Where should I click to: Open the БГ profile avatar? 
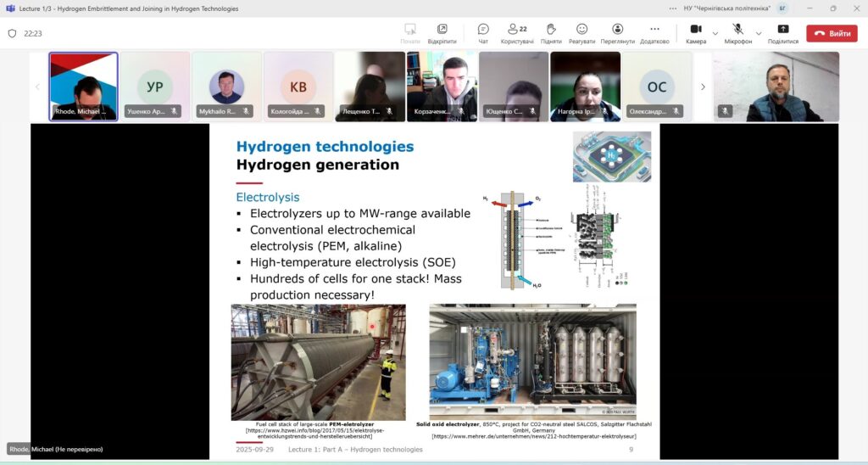tap(782, 8)
